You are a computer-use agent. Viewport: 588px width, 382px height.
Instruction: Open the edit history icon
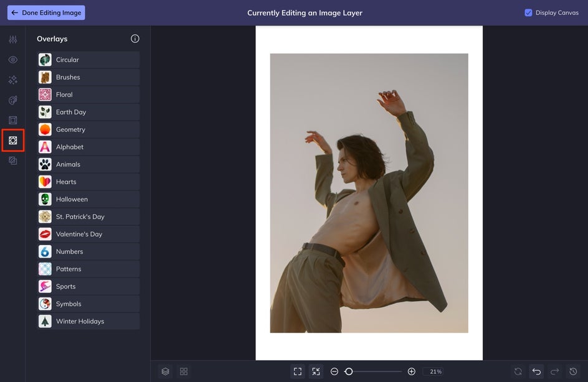pos(573,371)
